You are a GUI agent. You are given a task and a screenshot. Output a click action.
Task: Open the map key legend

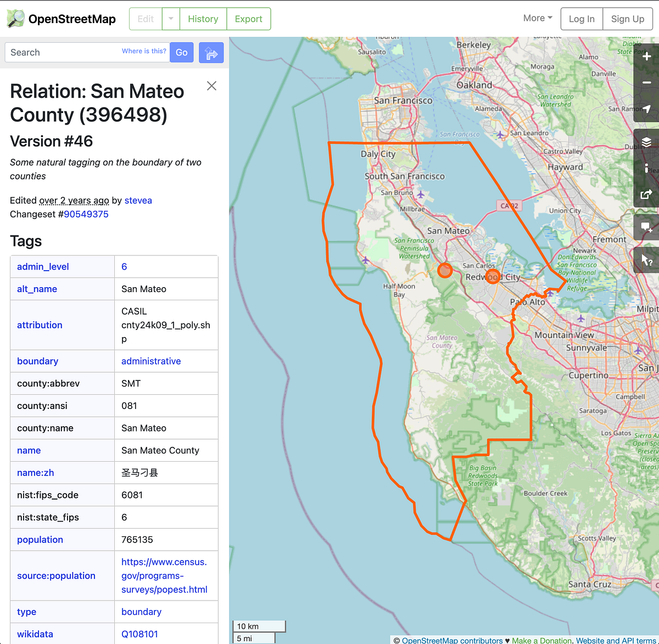(647, 168)
